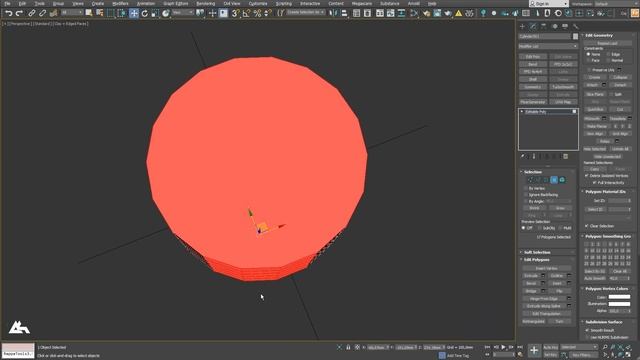The width and height of the screenshot is (640, 360).
Task: Open the Modifiers menu
Action: (120, 4)
